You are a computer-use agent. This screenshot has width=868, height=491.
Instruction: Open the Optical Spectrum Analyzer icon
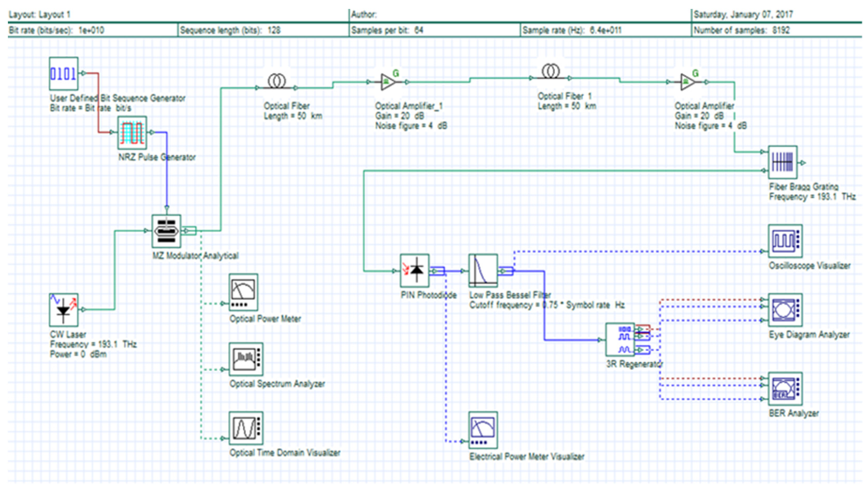coord(246,359)
